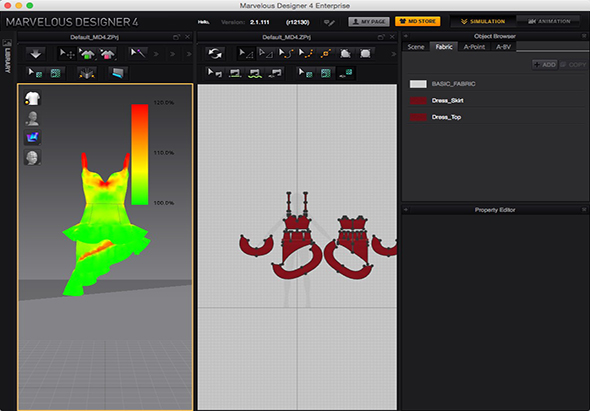Choose the green garment select tool
Viewport: 590px width, 411px height.
pyautogui.click(x=87, y=54)
